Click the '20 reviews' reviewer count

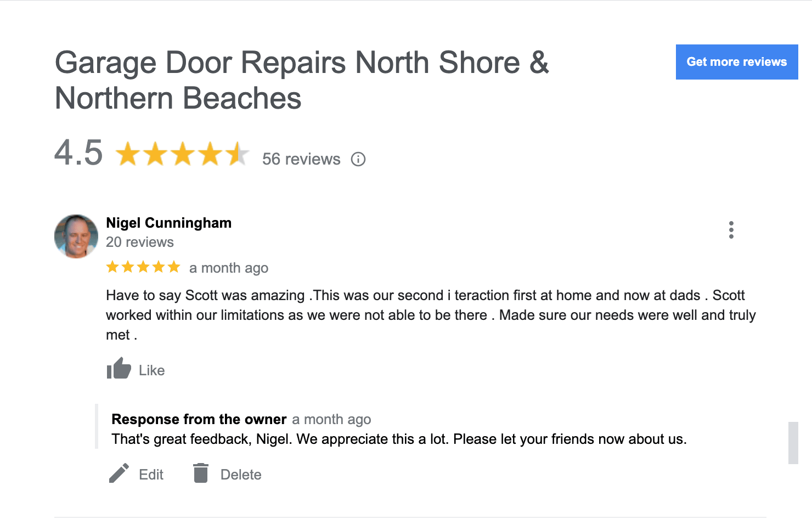[x=139, y=242]
